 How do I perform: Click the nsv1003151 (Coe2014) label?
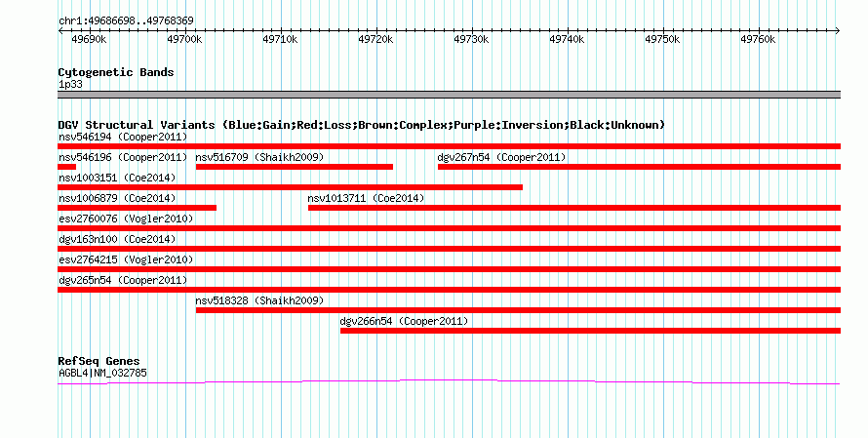pos(117,178)
